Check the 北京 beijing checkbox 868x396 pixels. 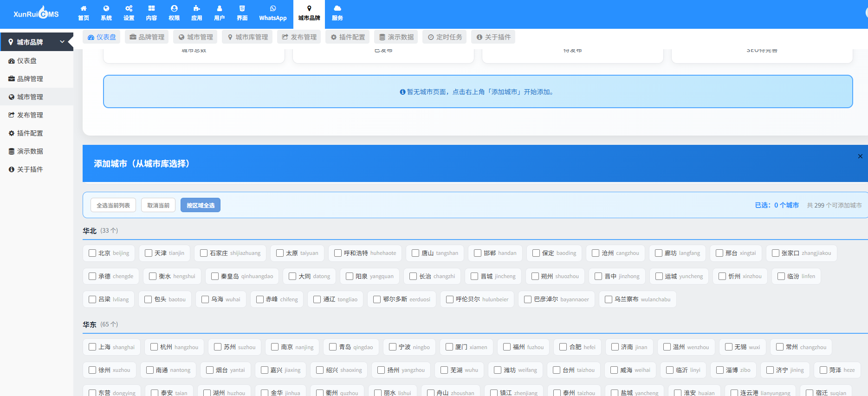[92, 253]
